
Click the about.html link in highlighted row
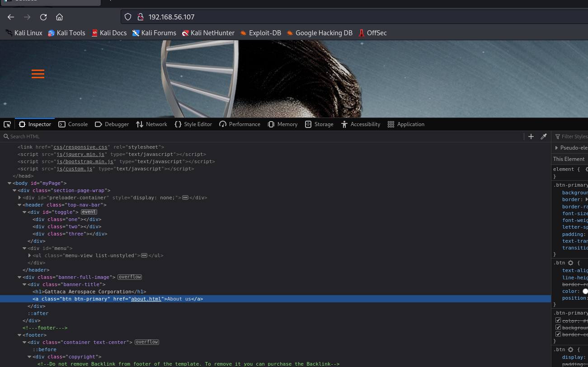(146, 299)
